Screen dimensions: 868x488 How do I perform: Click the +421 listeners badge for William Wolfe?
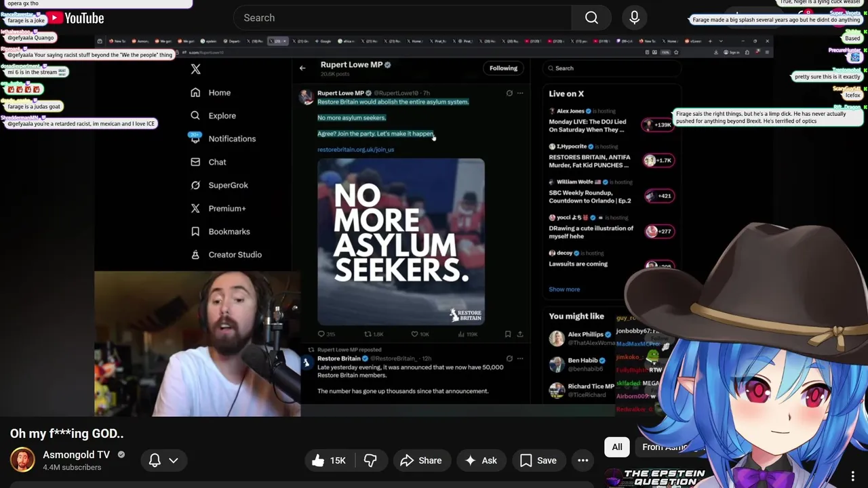coord(659,196)
